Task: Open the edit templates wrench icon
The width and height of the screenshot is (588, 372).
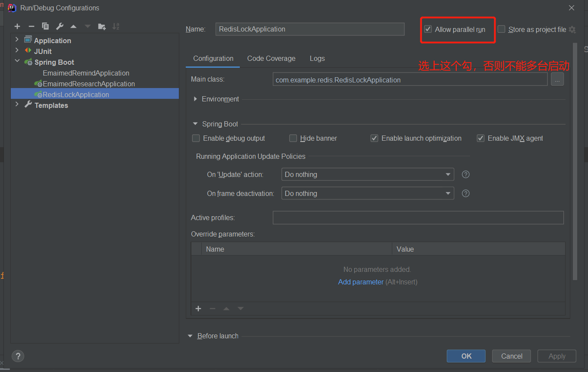Action: (60, 26)
